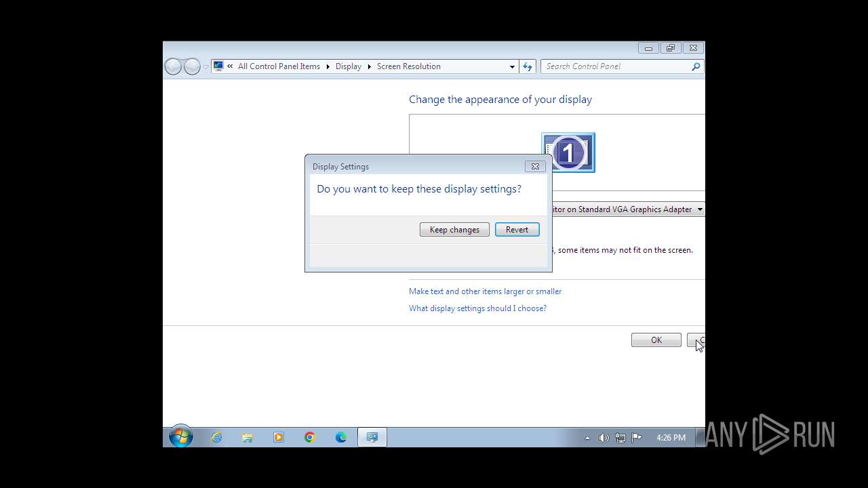The width and height of the screenshot is (868, 488).
Task: Select monitor 1 display thumbnail
Action: [568, 152]
